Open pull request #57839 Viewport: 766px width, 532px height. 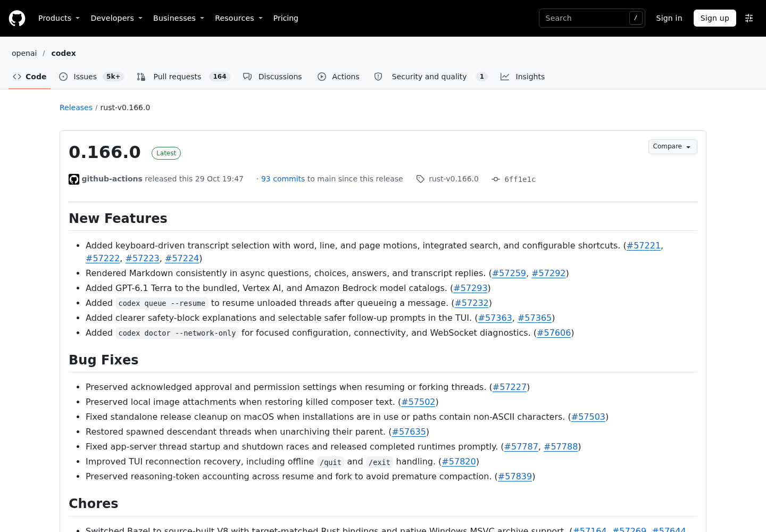click(x=515, y=476)
